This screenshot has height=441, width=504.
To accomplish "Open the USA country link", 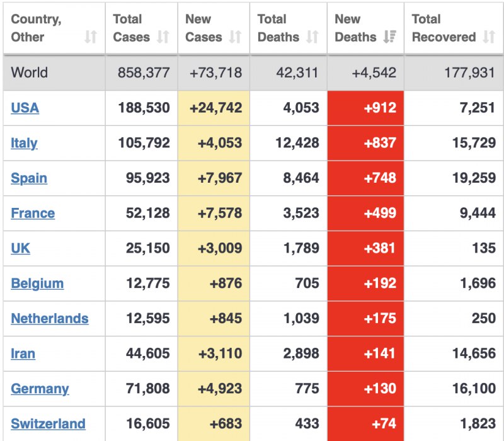I will pyautogui.click(x=25, y=108).
